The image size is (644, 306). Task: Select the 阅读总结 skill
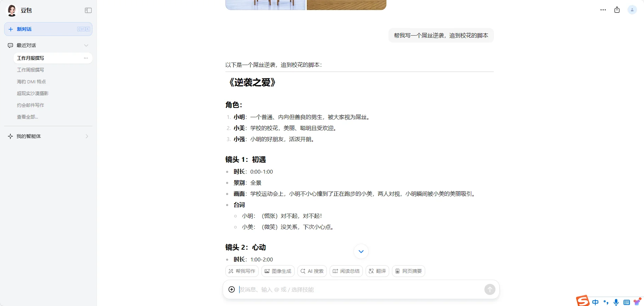pos(346,271)
